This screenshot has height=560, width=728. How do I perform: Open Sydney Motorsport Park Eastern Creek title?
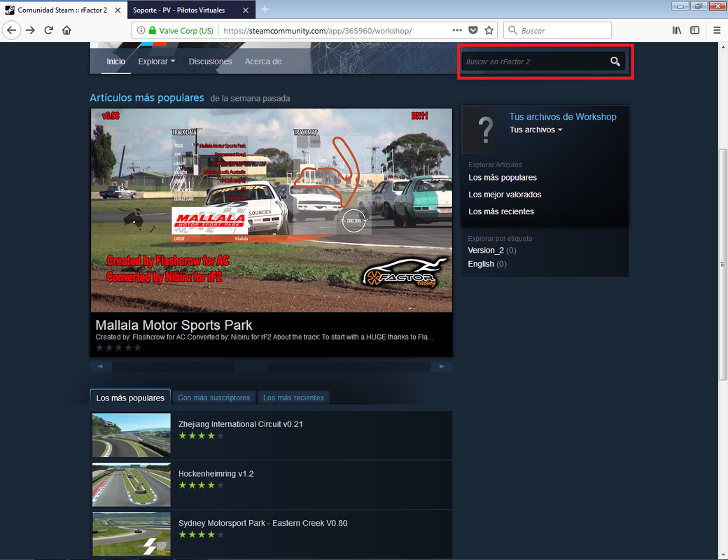point(262,524)
